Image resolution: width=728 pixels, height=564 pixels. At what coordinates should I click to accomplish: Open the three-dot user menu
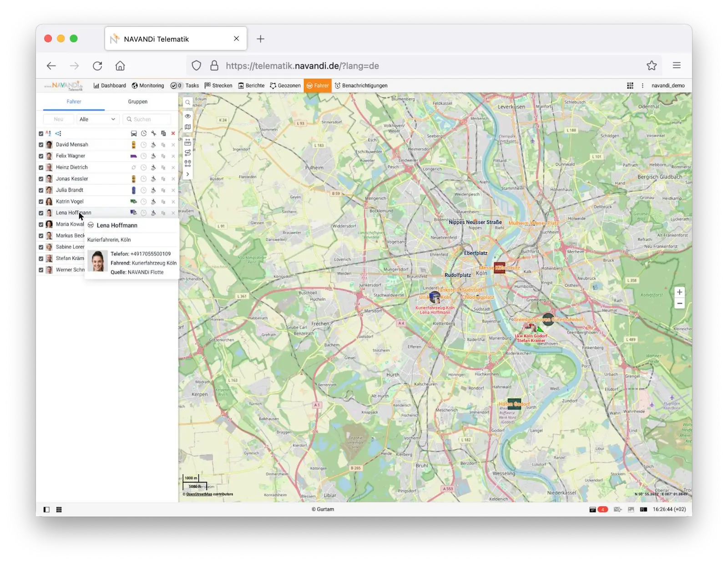click(x=642, y=86)
